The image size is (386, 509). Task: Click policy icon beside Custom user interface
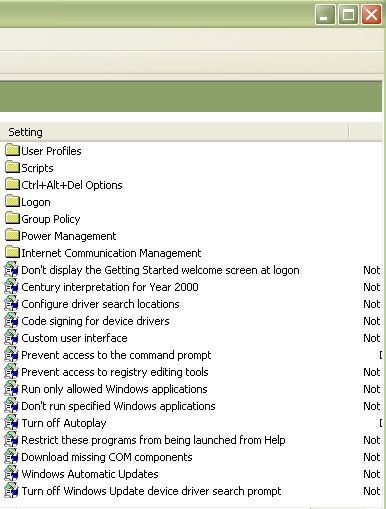point(11,338)
